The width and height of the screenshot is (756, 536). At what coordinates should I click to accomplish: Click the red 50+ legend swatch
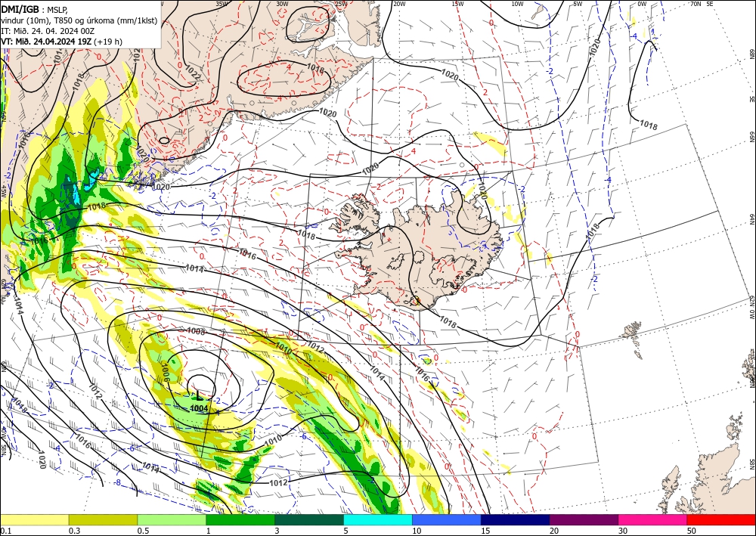tap(721, 519)
